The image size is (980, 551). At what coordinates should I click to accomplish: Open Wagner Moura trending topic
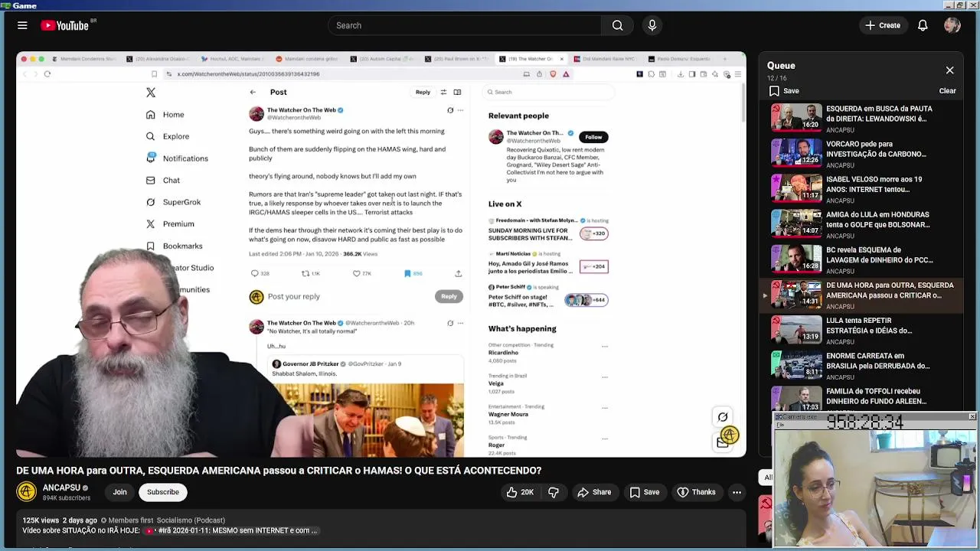(508, 414)
